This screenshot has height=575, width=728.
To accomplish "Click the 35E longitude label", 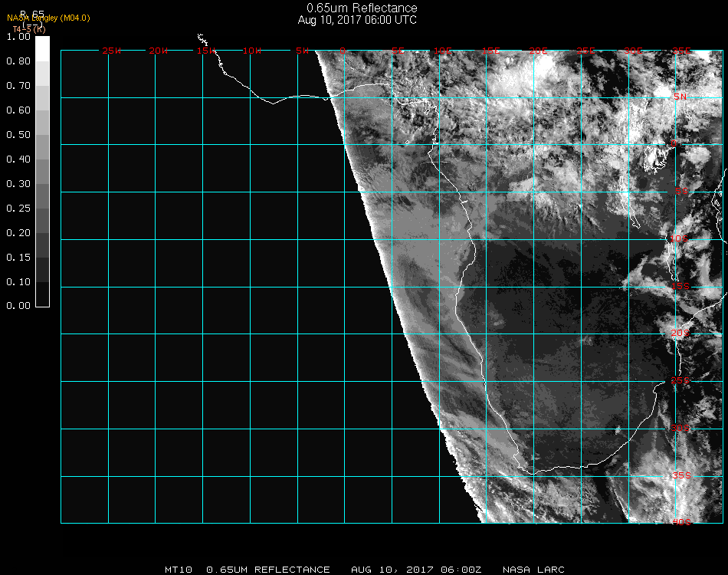I will 681,51.
